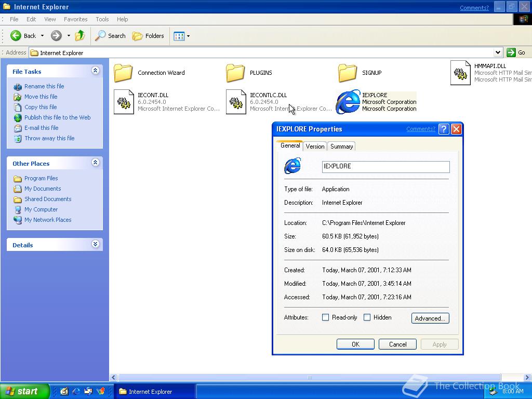532x399 pixels.
Task: Select the PLUGINS folder icon
Action: tap(235, 73)
